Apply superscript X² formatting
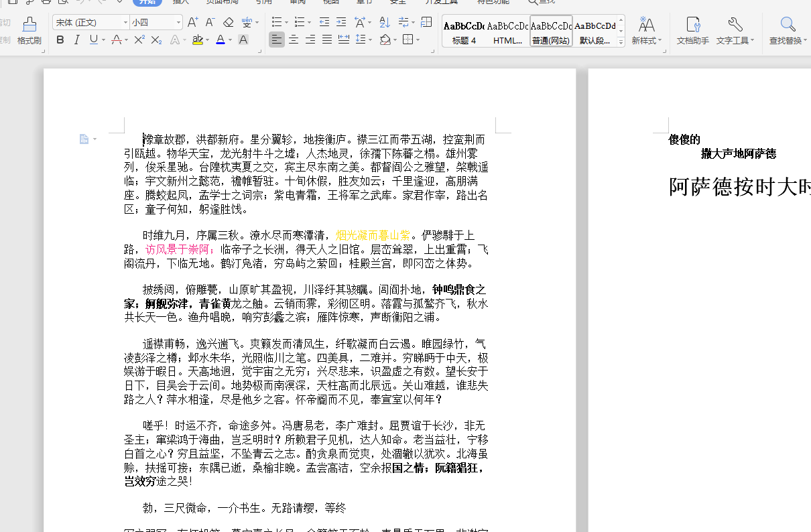The image size is (811, 532). [139, 40]
